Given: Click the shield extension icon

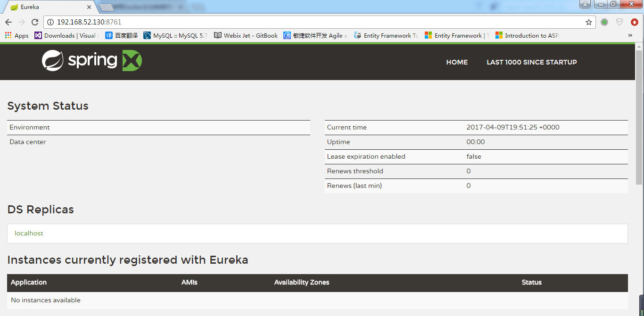Looking at the screenshot, I should click(x=619, y=22).
